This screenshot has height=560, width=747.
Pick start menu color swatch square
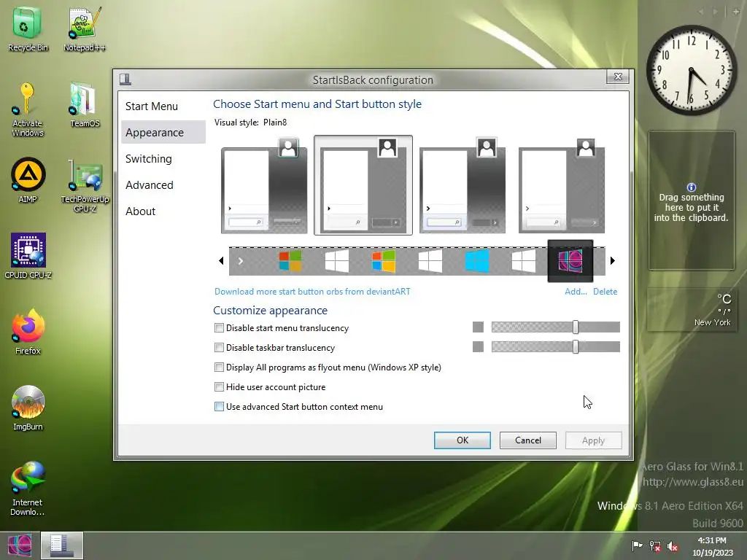click(x=478, y=327)
